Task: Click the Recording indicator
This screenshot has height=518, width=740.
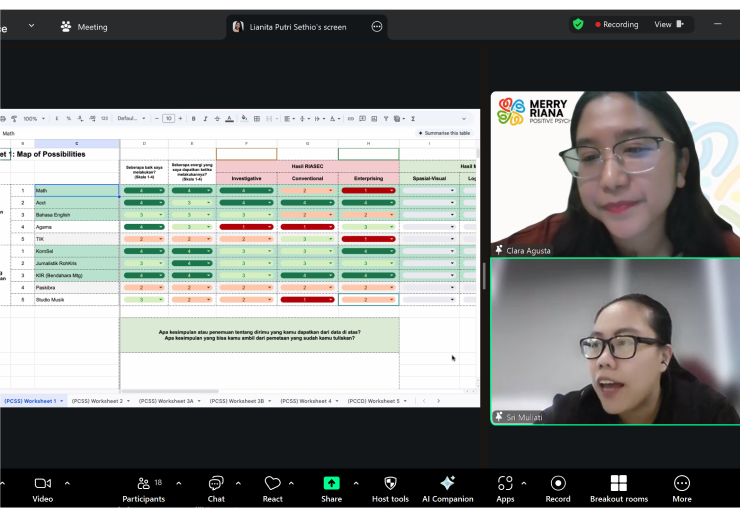Action: click(616, 24)
